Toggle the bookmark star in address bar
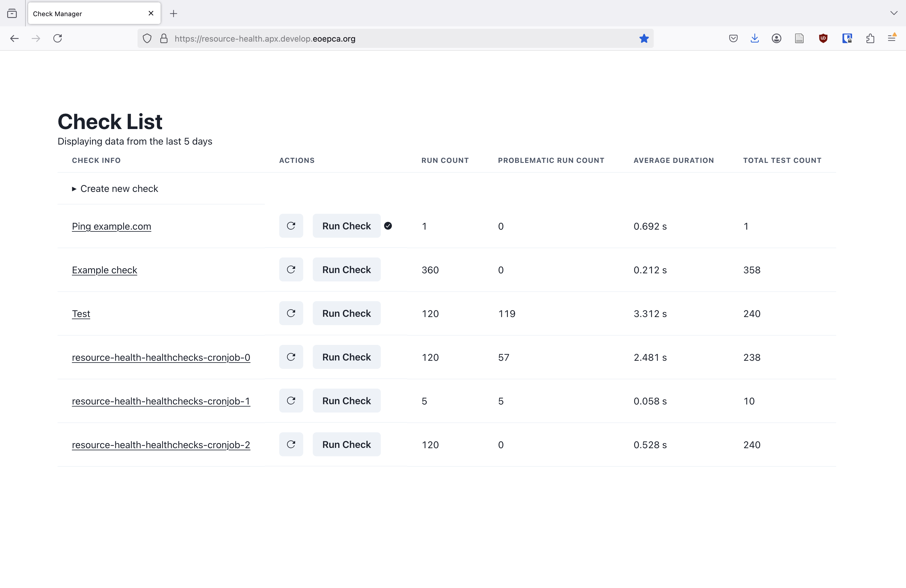 click(x=644, y=38)
